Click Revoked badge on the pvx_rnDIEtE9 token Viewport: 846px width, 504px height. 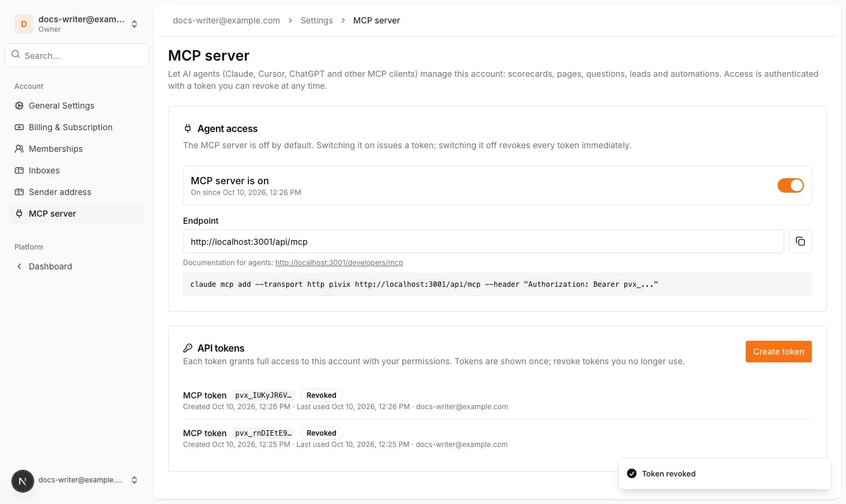coord(322,433)
